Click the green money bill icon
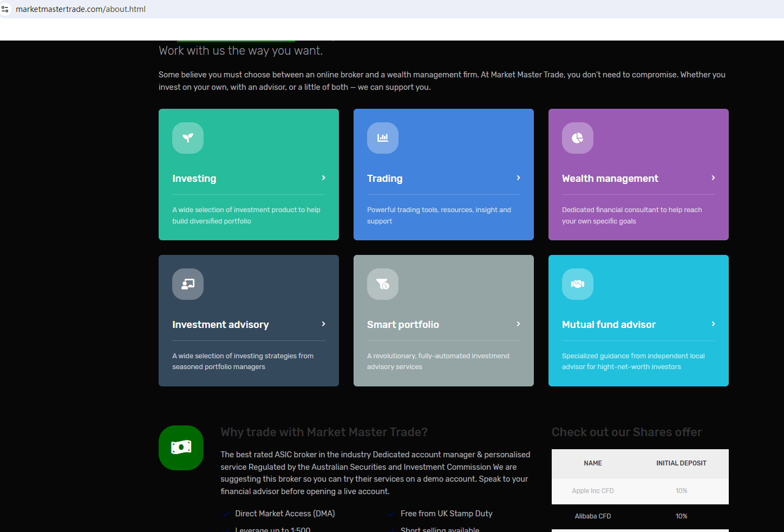 pyautogui.click(x=181, y=448)
